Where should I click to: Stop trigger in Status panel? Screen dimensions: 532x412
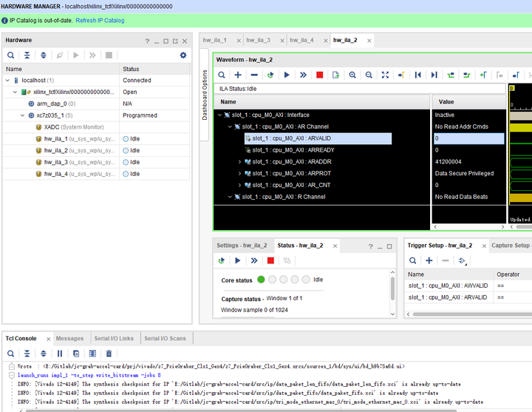click(x=270, y=260)
